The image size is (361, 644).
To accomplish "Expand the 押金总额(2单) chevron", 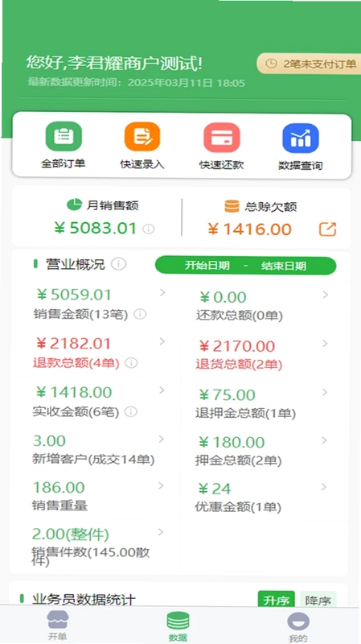I will click(x=324, y=440).
